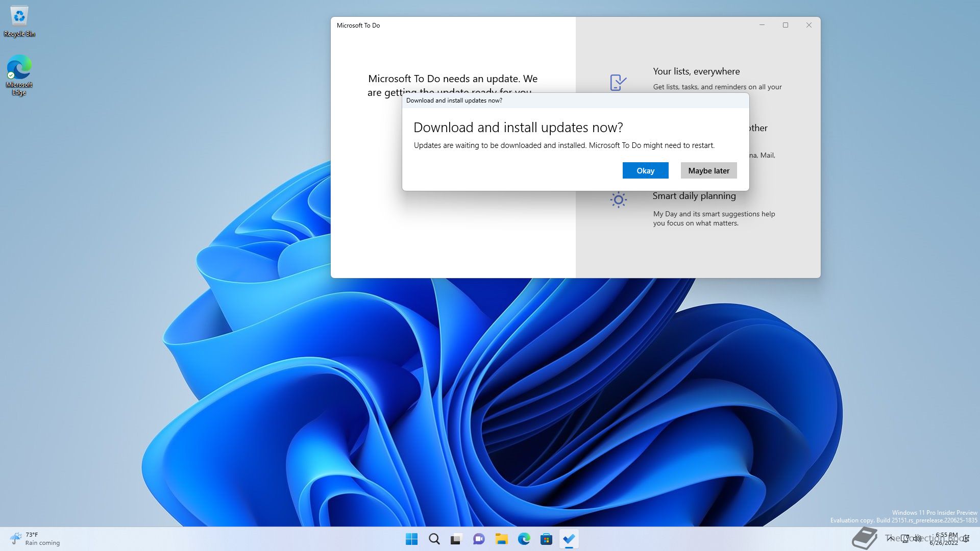Click the 'Download and install updates now?' heading
This screenshot has width=980, height=551.
click(518, 127)
